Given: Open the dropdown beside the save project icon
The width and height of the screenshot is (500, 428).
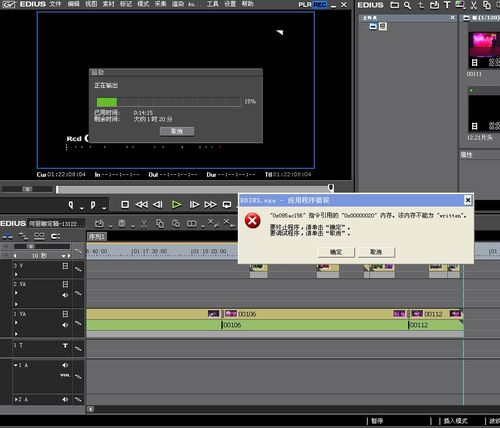Looking at the screenshot, I should (x=133, y=226).
